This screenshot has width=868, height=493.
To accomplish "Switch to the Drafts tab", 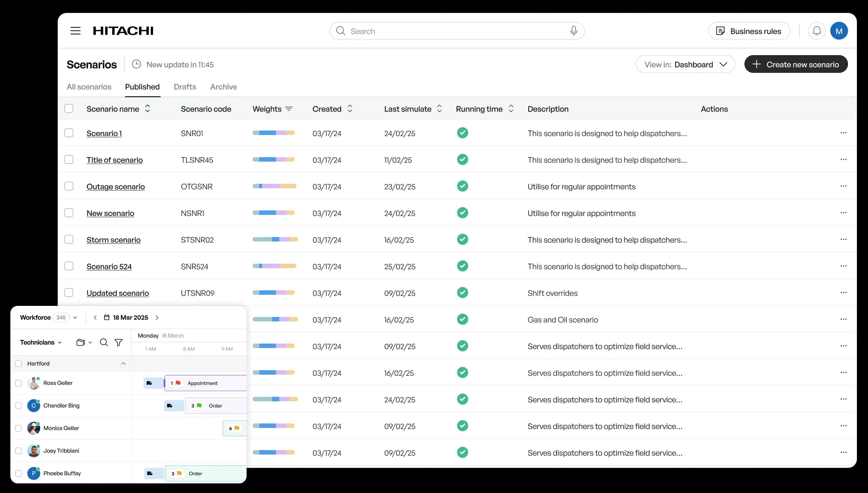I will click(x=185, y=87).
